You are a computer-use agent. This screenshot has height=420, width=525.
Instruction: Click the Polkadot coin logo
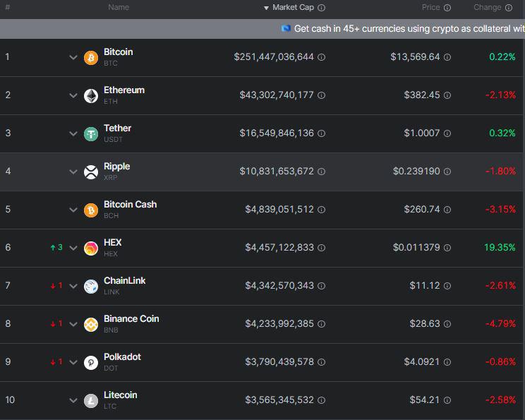coord(91,363)
